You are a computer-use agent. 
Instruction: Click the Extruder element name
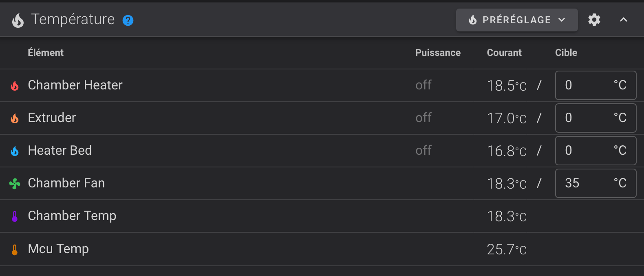52,118
